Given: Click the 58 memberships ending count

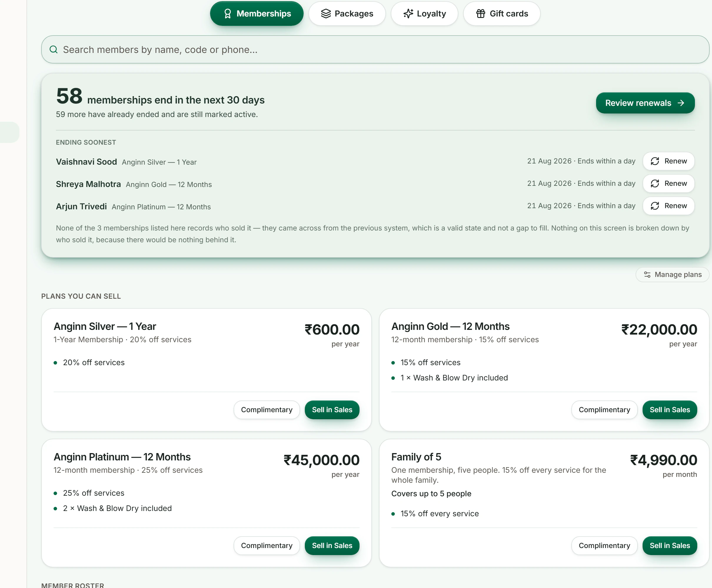Looking at the screenshot, I should point(69,96).
